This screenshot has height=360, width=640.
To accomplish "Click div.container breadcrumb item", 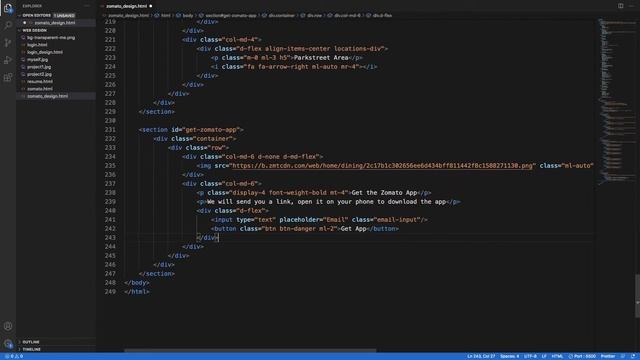I will [x=281, y=16].
